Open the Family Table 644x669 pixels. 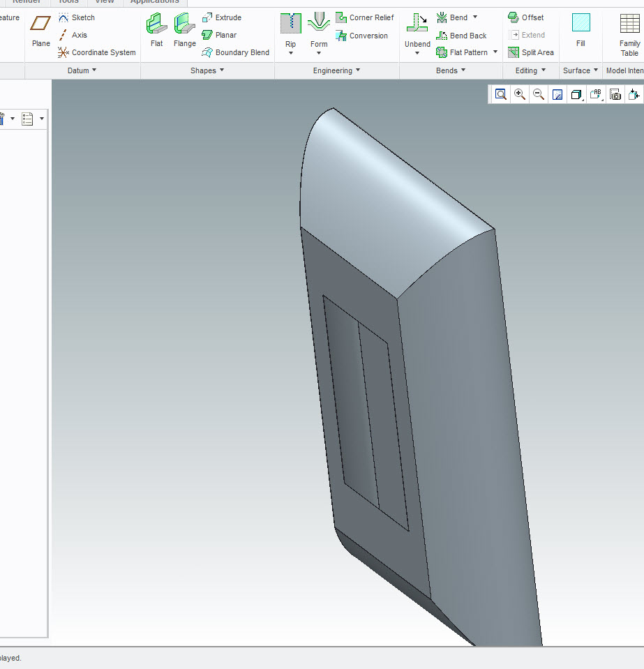click(629, 36)
